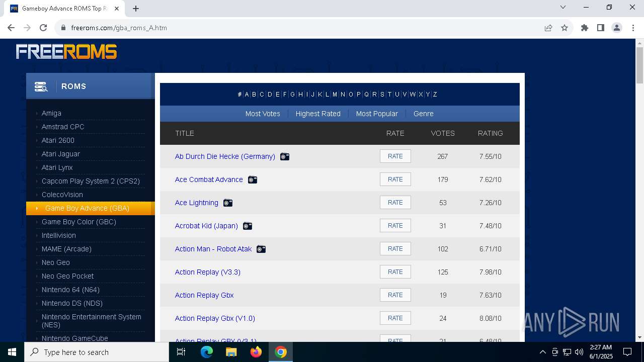Select Amiga in ROMS sidebar
The width and height of the screenshot is (644, 362).
[x=51, y=113]
